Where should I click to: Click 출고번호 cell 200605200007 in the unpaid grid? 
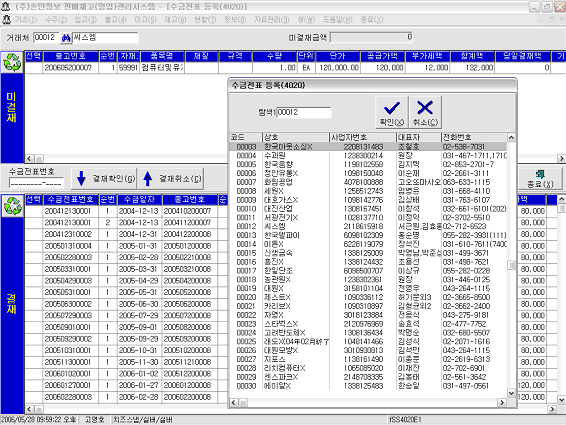point(71,68)
